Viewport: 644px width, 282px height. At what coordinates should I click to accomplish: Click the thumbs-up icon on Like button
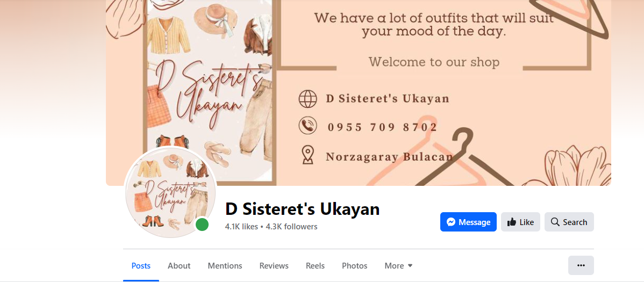click(x=512, y=222)
